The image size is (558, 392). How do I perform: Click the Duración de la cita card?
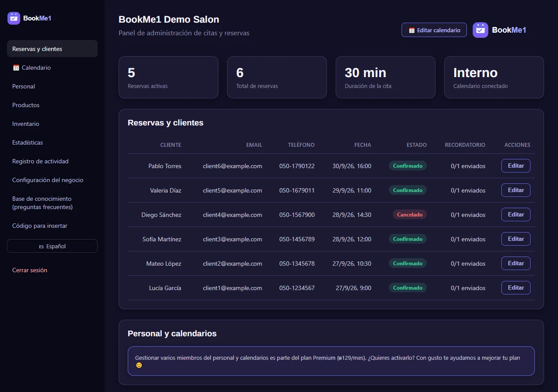385,77
